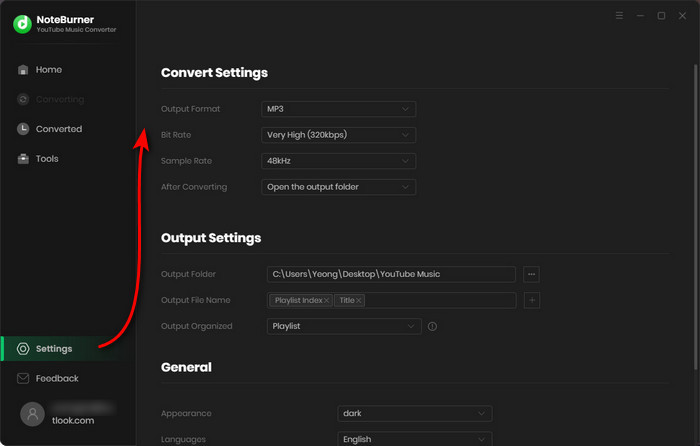Click the Output File Name label

point(196,300)
